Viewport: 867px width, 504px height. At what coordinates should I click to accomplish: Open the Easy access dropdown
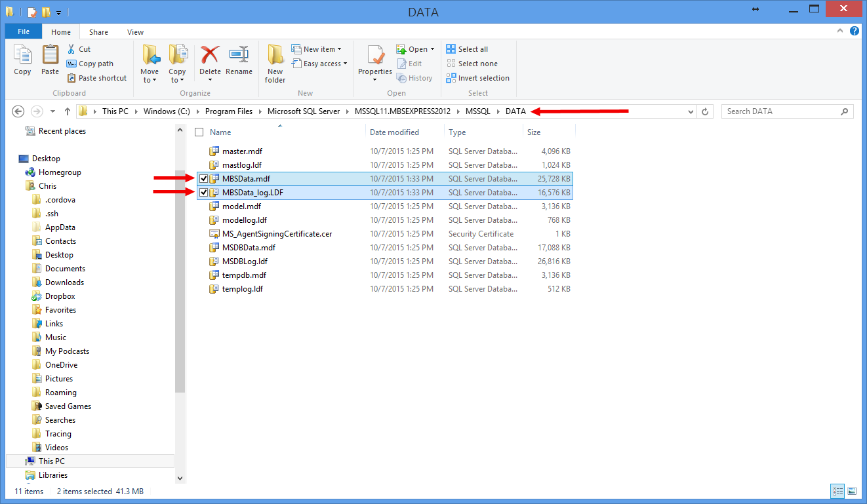coord(319,64)
